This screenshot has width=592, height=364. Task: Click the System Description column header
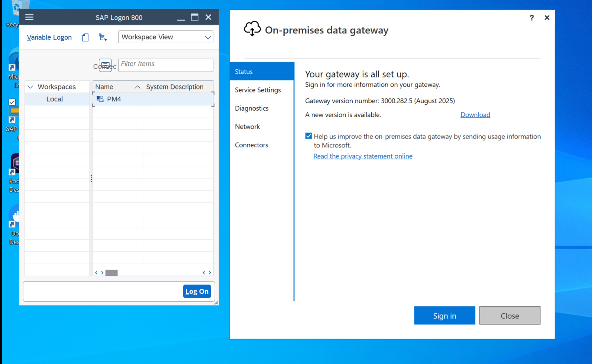coord(178,87)
